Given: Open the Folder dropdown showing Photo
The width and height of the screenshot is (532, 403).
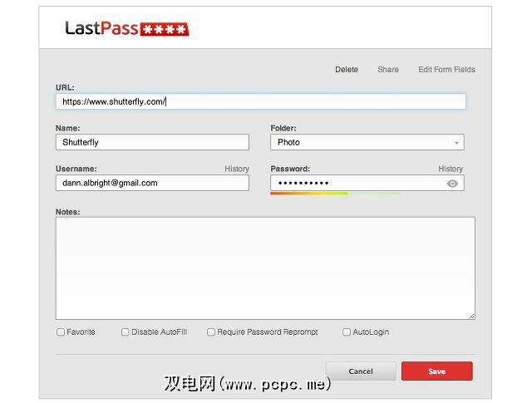Looking at the screenshot, I should pos(367,142).
